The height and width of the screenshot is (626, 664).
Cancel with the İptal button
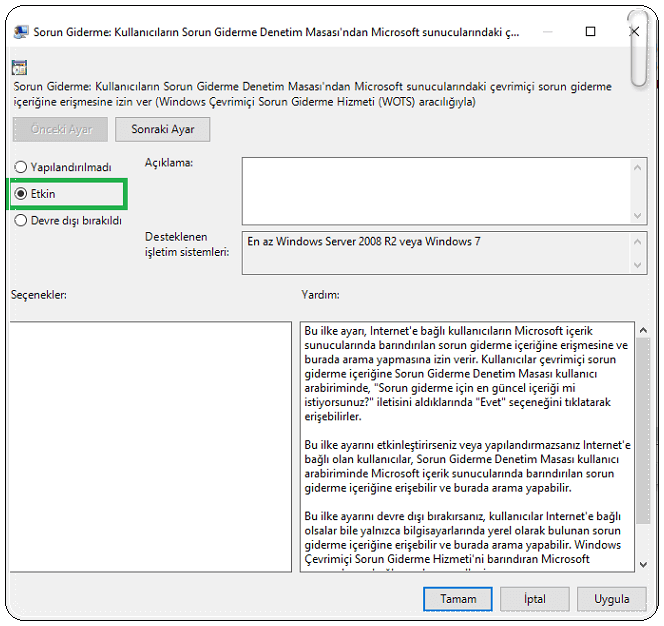point(534,599)
